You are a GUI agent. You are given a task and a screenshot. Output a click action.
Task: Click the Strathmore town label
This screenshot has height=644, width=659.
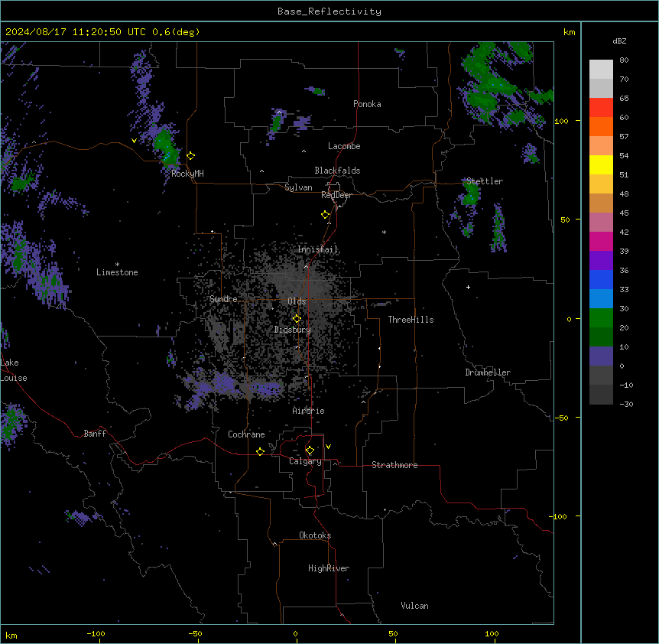pos(394,465)
